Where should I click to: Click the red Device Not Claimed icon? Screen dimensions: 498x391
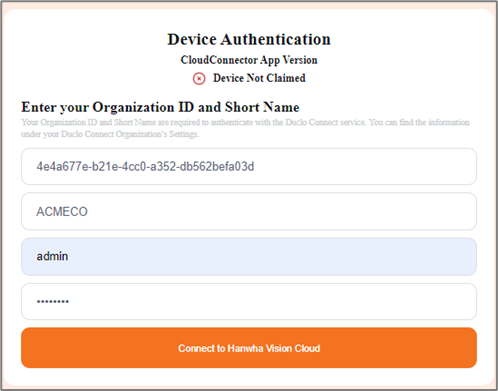199,79
